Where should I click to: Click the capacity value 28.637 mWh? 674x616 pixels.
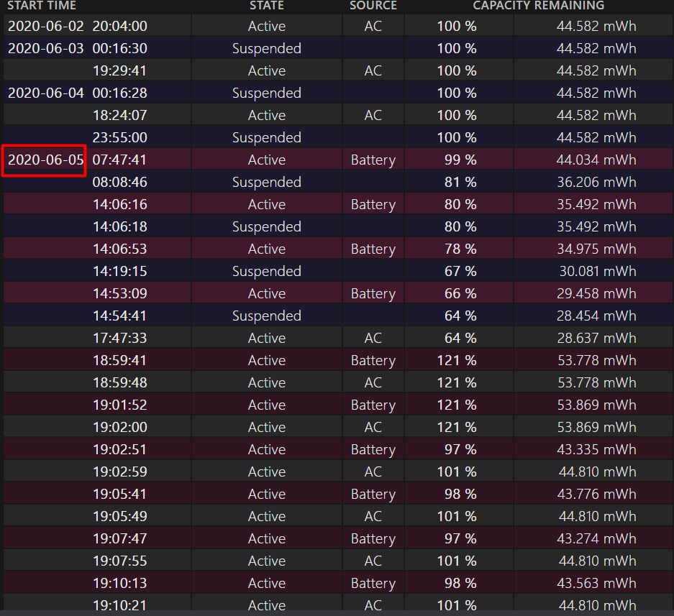596,338
